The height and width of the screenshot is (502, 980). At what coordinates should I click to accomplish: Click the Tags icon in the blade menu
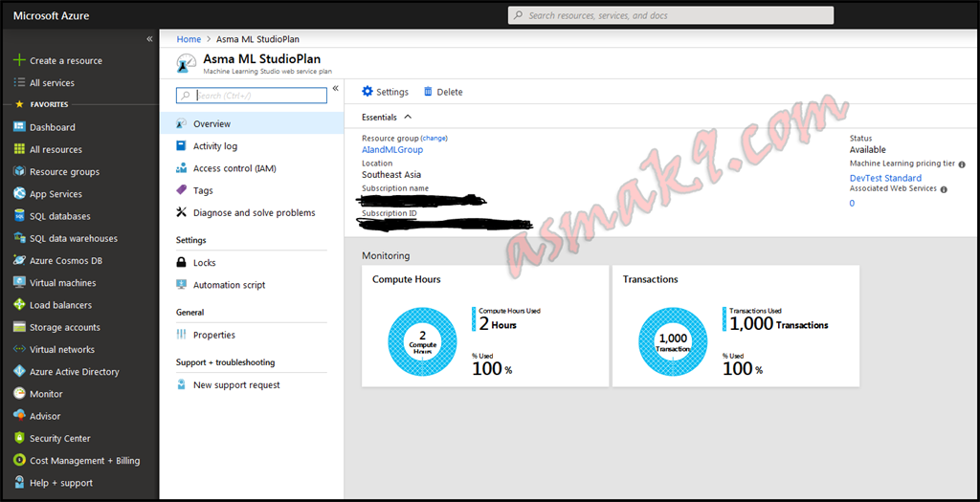pyautogui.click(x=181, y=190)
